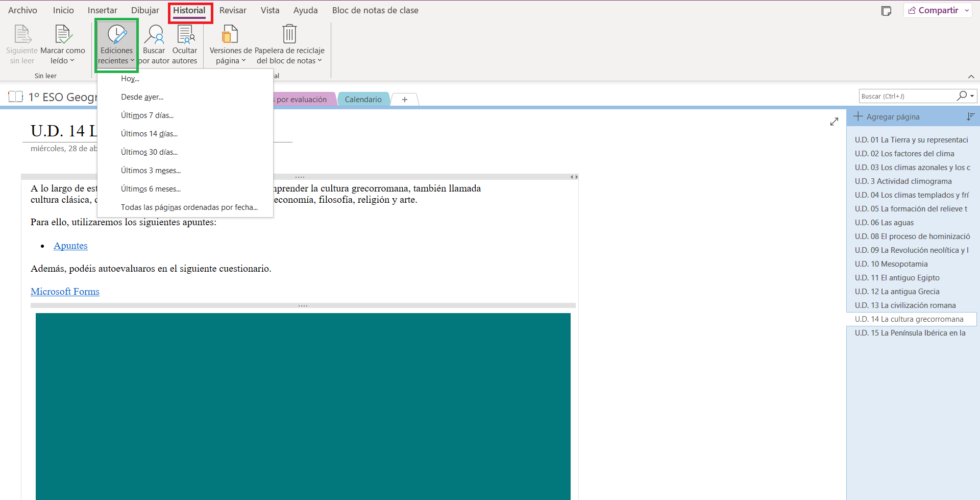The image size is (980, 500).
Task: Open Versiones de página icon
Action: coord(230,34)
